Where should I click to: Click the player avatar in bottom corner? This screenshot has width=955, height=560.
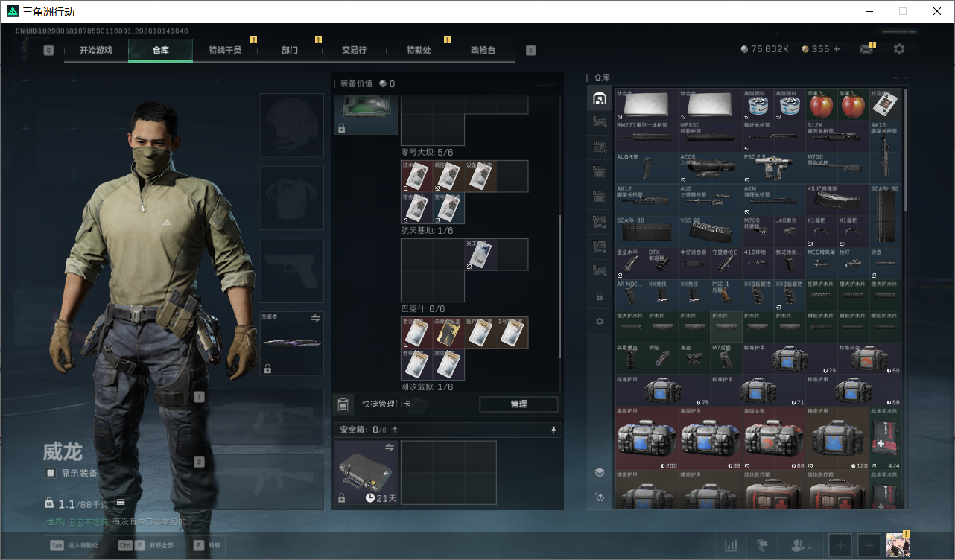898,545
